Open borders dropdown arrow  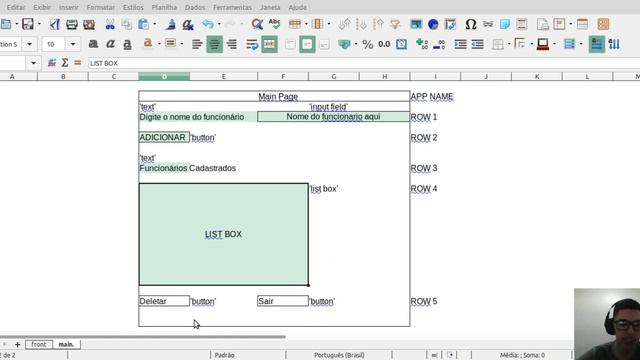(509, 44)
